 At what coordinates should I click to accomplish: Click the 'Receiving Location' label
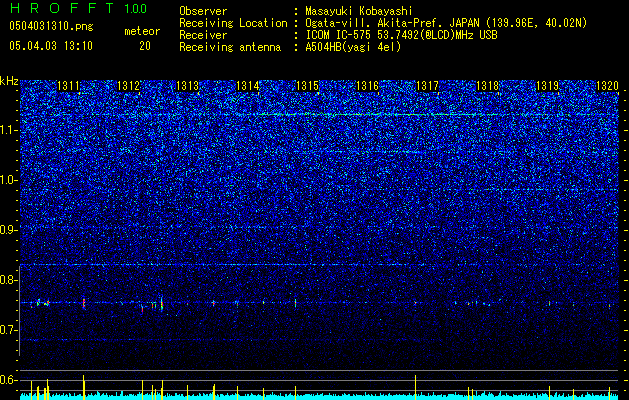pyautogui.click(x=233, y=23)
